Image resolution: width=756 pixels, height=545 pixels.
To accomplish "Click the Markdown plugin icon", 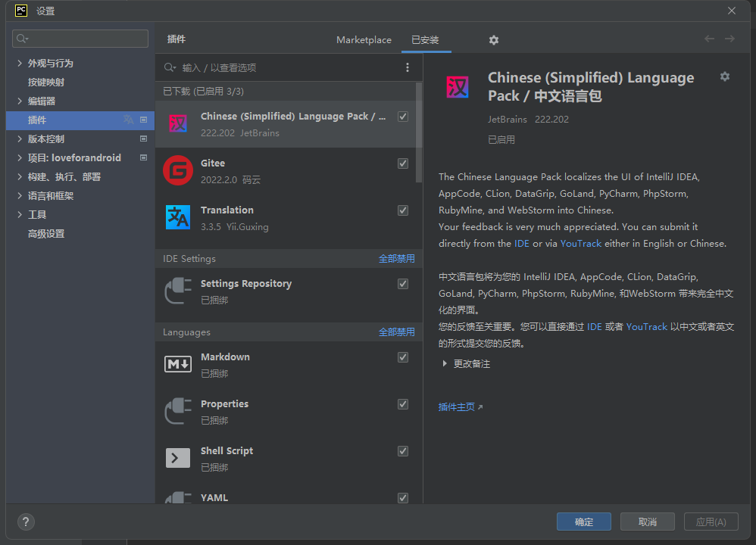I will click(178, 364).
